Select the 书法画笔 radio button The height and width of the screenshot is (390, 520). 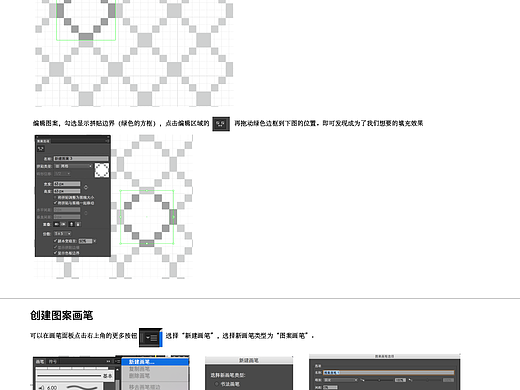point(216,384)
